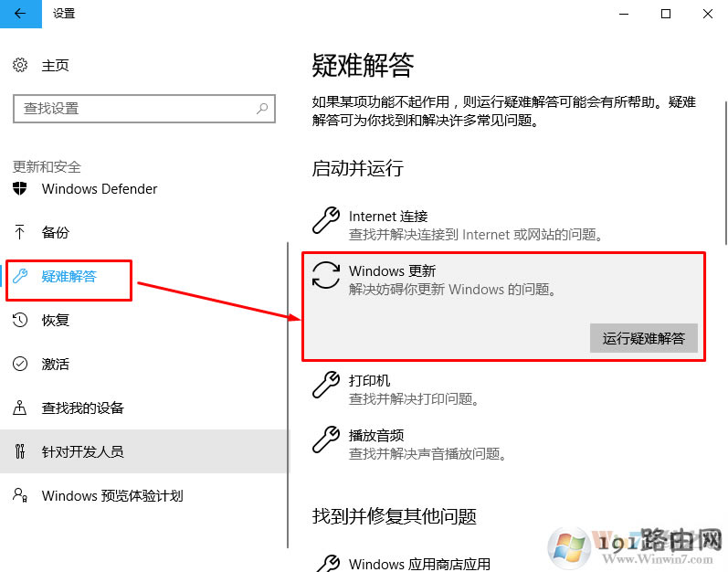
Task: Click the Windows Update sync arrows icon
Action: [x=326, y=275]
